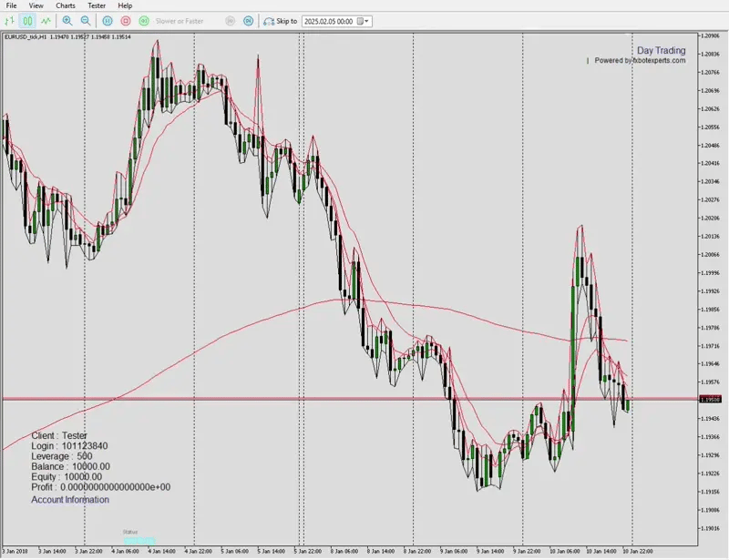Click the green step-forward tester icon
This screenshot has width=729, height=560.
[144, 21]
